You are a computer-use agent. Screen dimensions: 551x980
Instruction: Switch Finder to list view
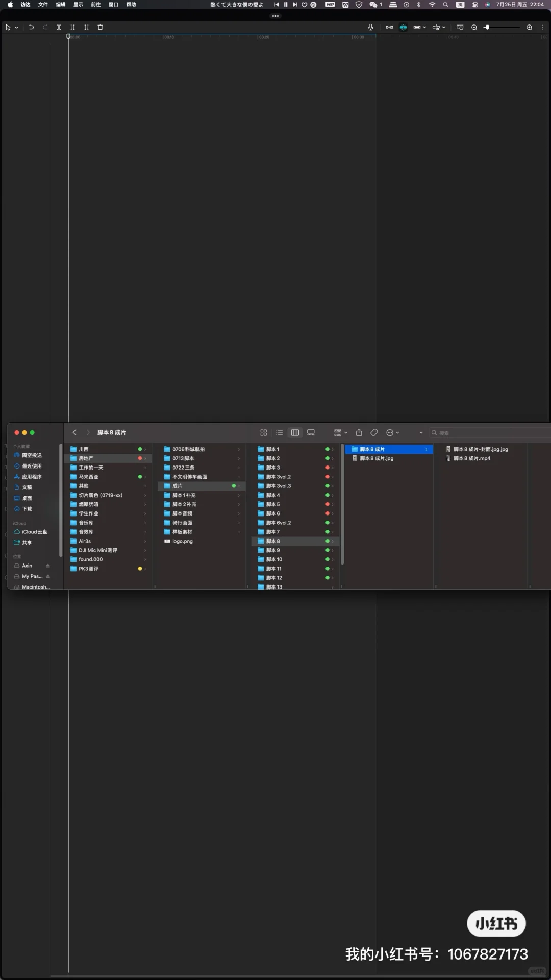[x=279, y=432]
